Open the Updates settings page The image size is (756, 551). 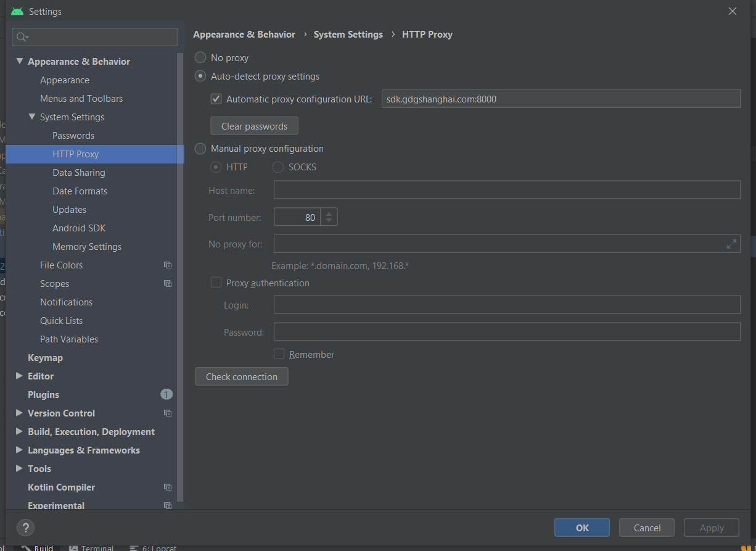(70, 210)
